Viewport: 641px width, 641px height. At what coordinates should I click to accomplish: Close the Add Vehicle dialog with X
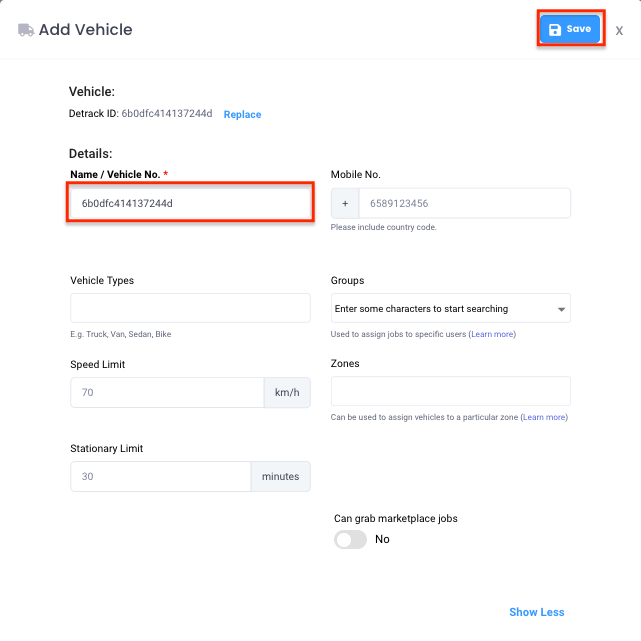pos(619,31)
